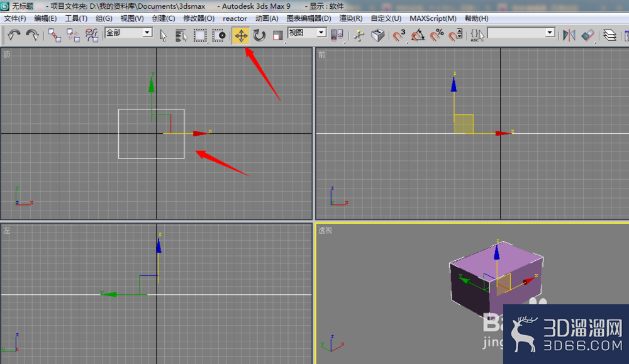
Task: Open the 编辑(E) menu
Action: [45, 18]
